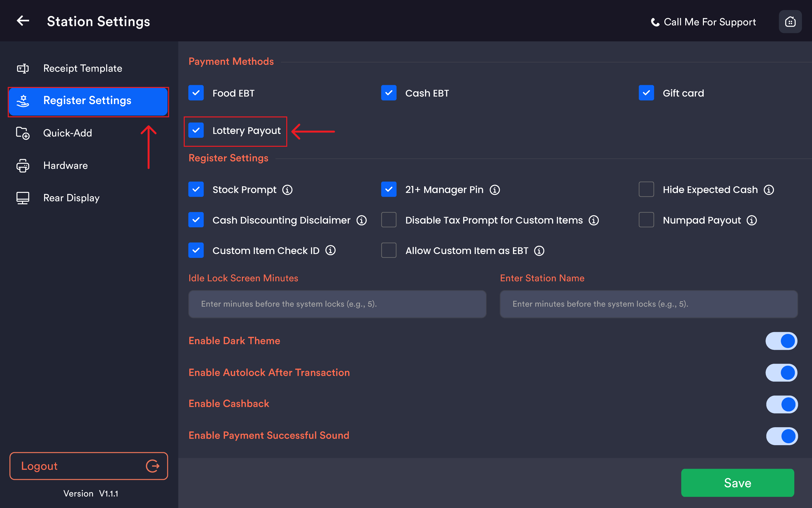
Task: Show info for Custom Item Check ID
Action: tap(330, 251)
